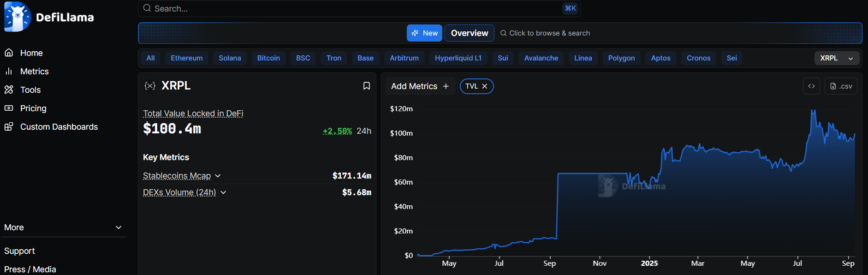Click the Nov x-axis label
Image resolution: width=868 pixels, height=275 pixels.
pyautogui.click(x=600, y=263)
